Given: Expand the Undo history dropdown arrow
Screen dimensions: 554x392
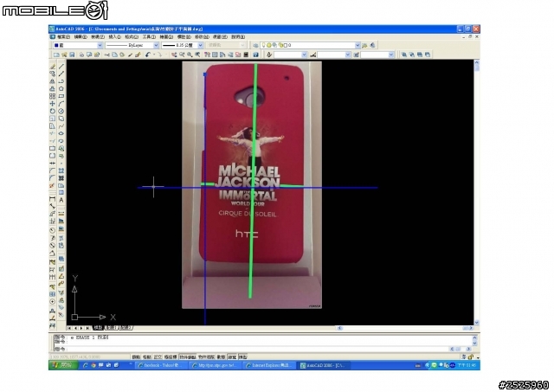Looking at the screenshot, I should pos(154,55).
